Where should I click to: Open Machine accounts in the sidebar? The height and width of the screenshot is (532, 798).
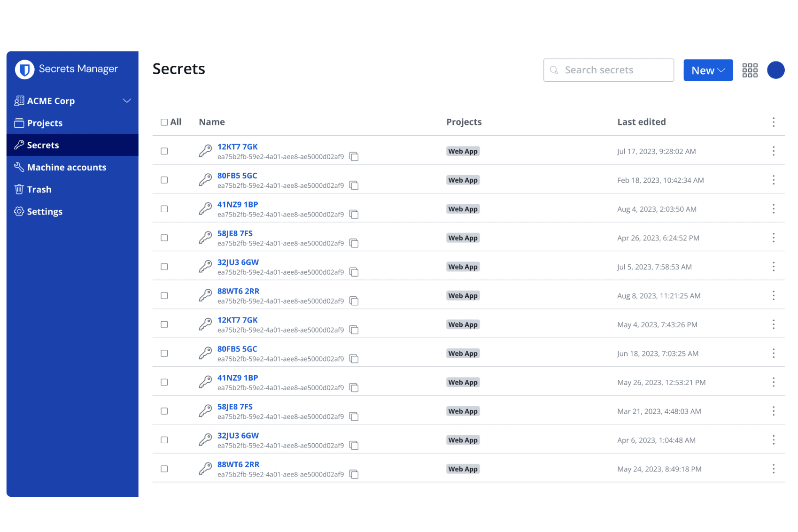[x=66, y=167]
